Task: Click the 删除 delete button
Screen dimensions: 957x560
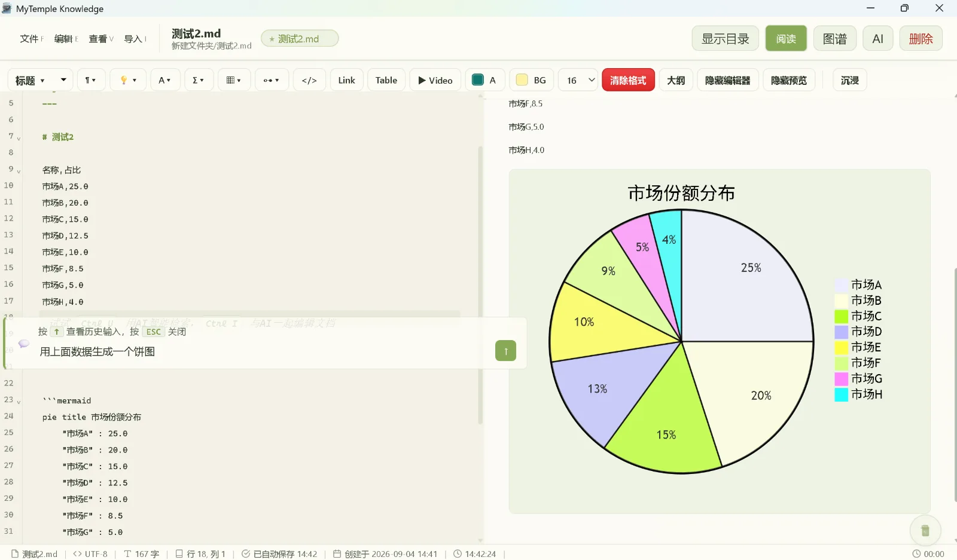Action: coord(921,38)
